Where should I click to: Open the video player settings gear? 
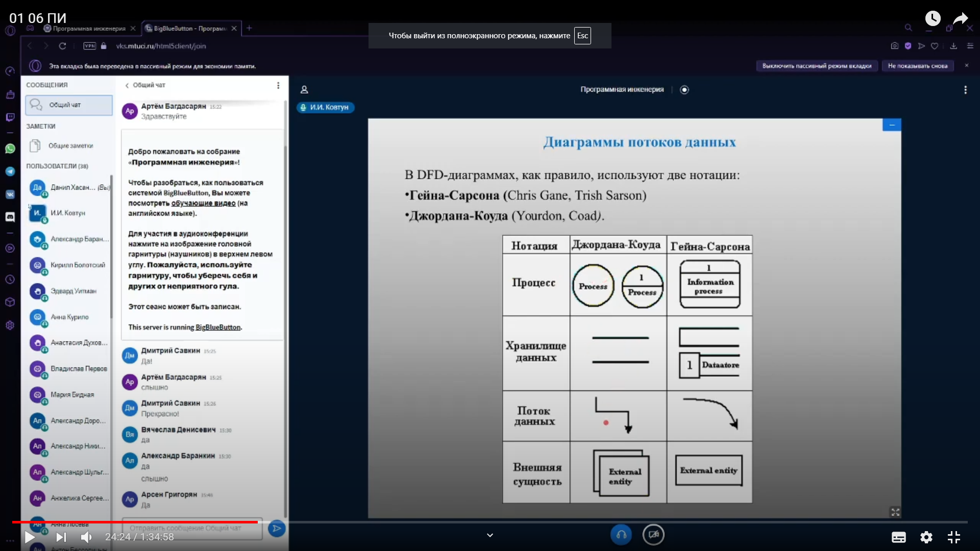[x=926, y=537]
